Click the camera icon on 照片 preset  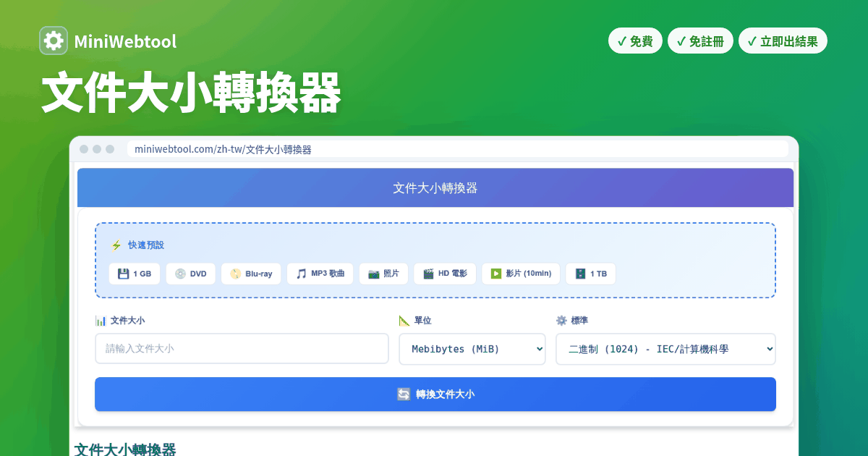(x=373, y=274)
